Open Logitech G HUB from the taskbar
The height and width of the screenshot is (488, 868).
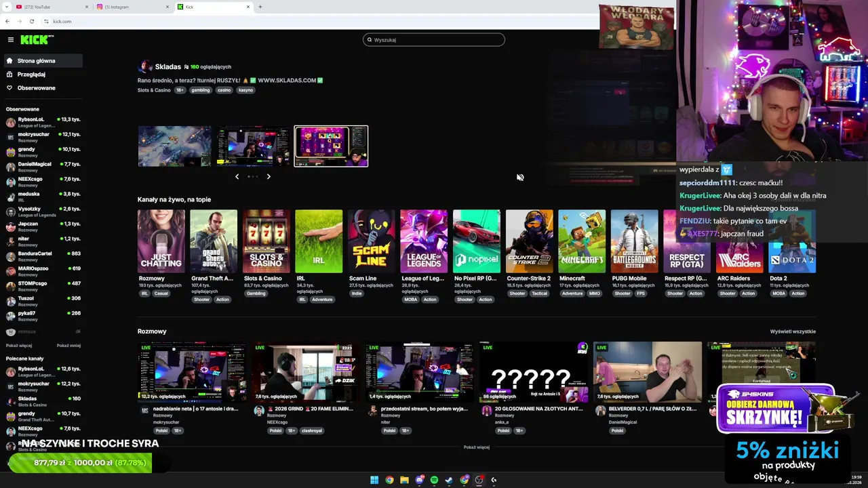[x=494, y=480]
